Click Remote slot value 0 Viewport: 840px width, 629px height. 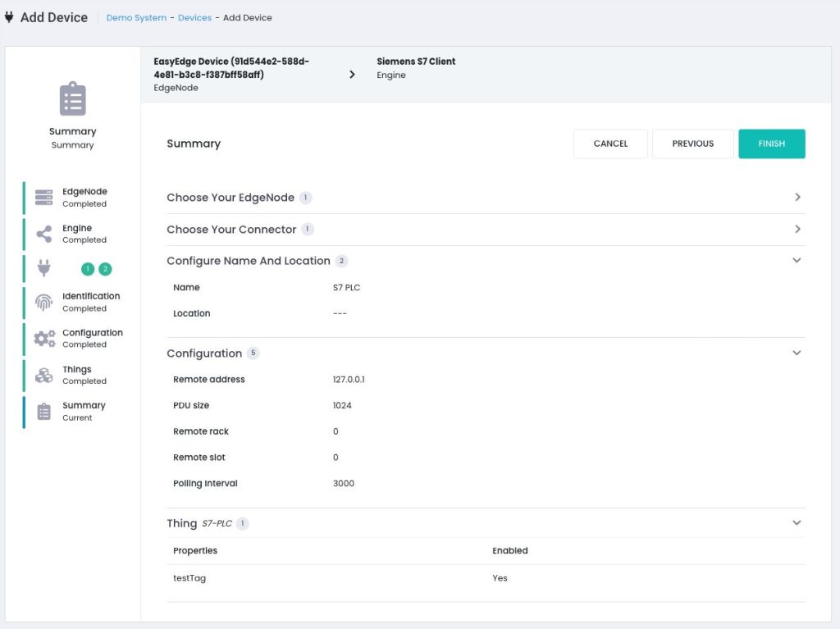click(x=336, y=458)
